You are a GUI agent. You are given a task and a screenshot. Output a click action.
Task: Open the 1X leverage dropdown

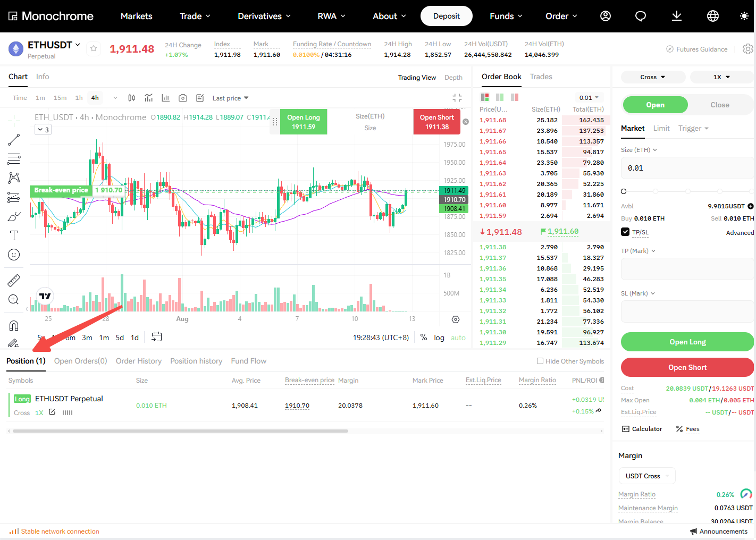(x=721, y=77)
